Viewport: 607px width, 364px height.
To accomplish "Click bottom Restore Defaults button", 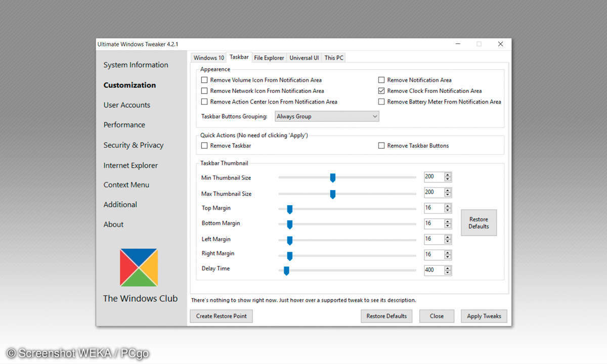I will (386, 316).
